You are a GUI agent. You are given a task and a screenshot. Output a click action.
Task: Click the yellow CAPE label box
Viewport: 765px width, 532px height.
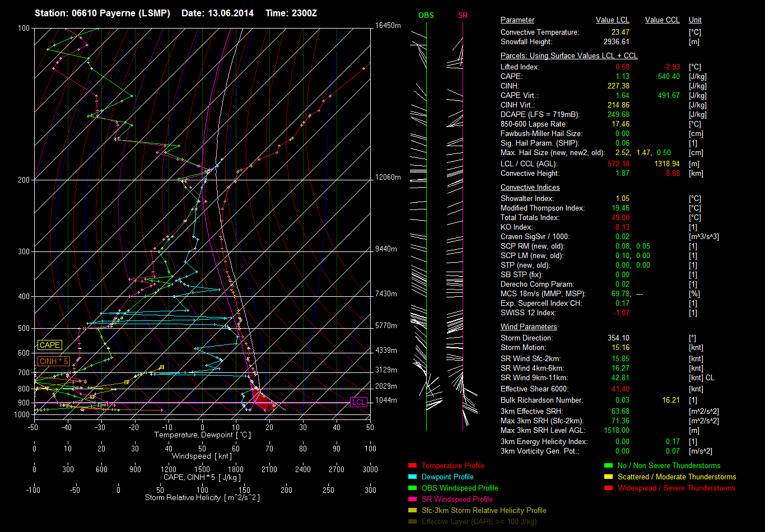point(50,346)
